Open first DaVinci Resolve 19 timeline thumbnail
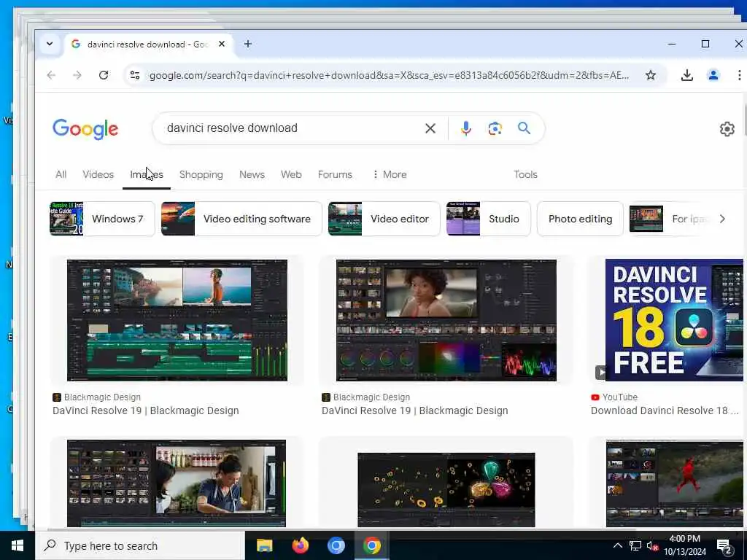The width and height of the screenshot is (747, 560). (x=177, y=320)
